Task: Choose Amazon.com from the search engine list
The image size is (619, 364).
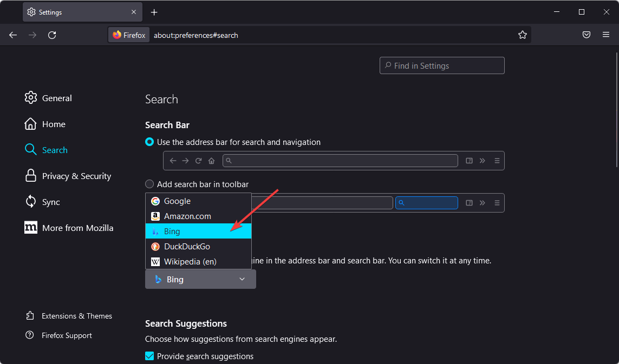Action: 199,216
